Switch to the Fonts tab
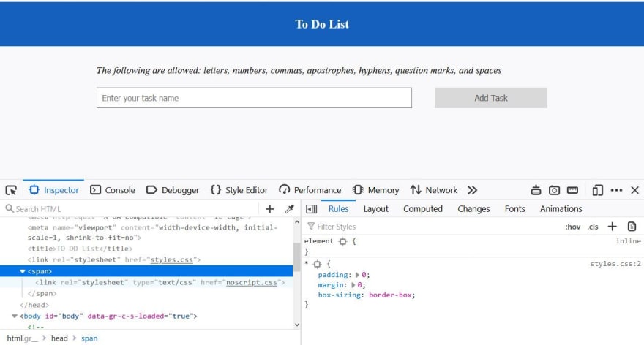Screen dimensions: 644x345 coord(515,209)
